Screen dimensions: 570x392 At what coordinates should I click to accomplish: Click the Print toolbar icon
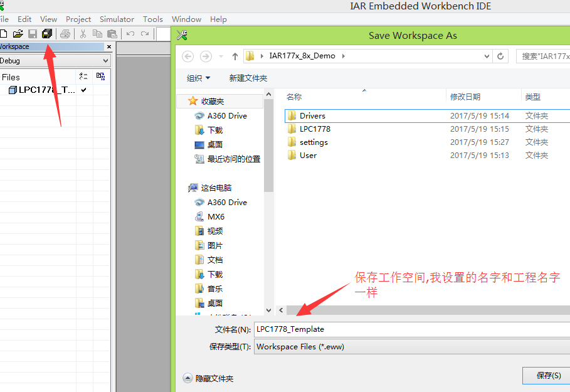coord(65,34)
